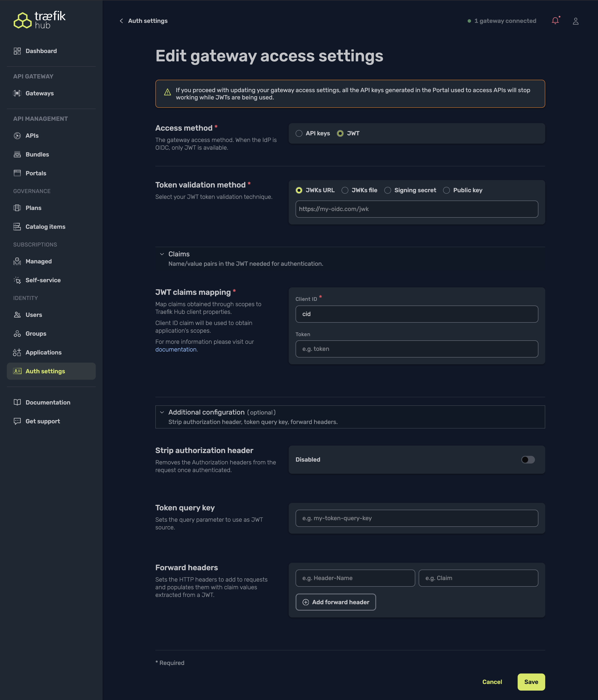Collapse the Additional configuration section
The height and width of the screenshot is (700, 598).
pos(162,412)
